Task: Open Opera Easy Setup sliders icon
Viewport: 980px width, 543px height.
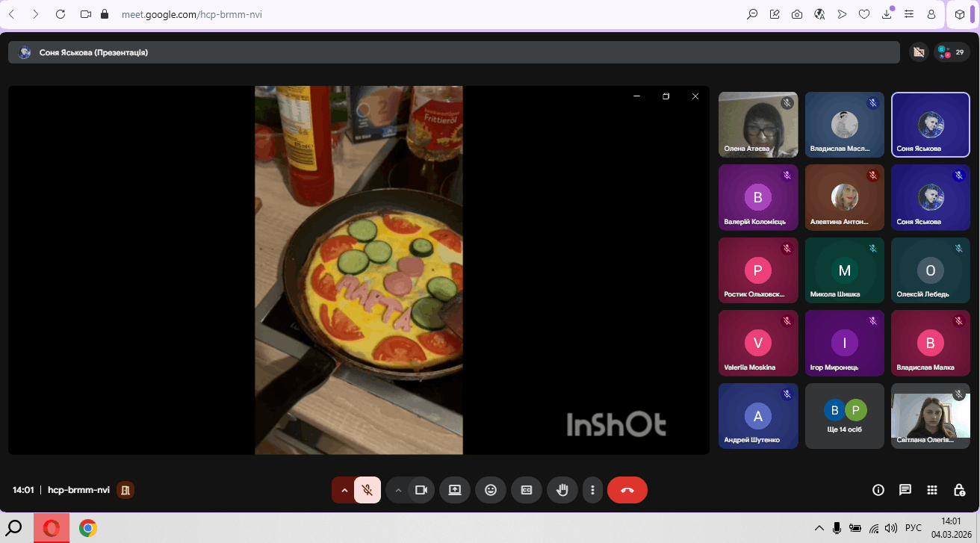Action: coord(909,14)
